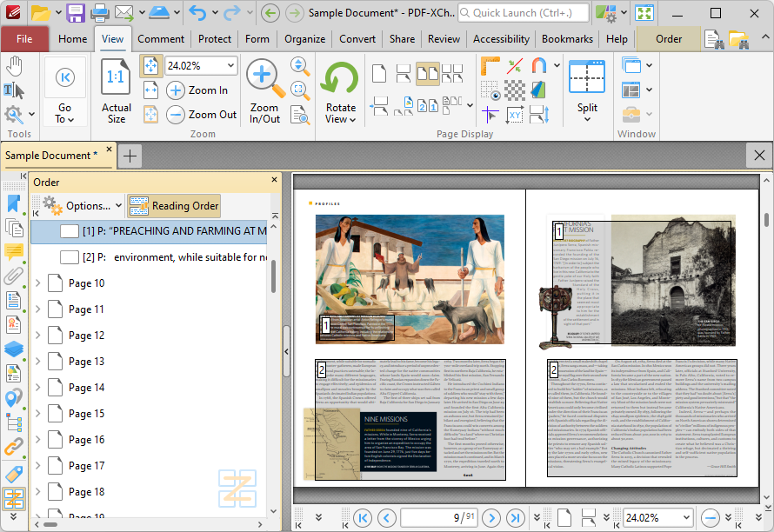
Task: Expand Page 11 in Order tree
Action: (x=38, y=309)
